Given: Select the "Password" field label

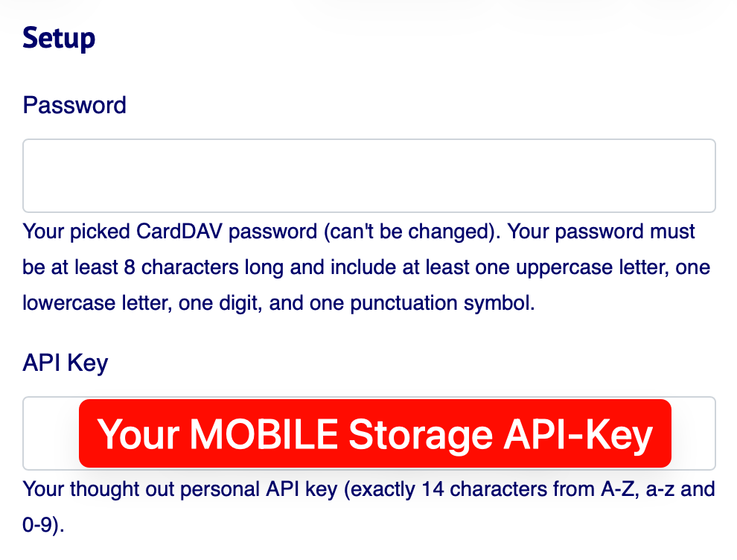Looking at the screenshot, I should click(x=74, y=105).
